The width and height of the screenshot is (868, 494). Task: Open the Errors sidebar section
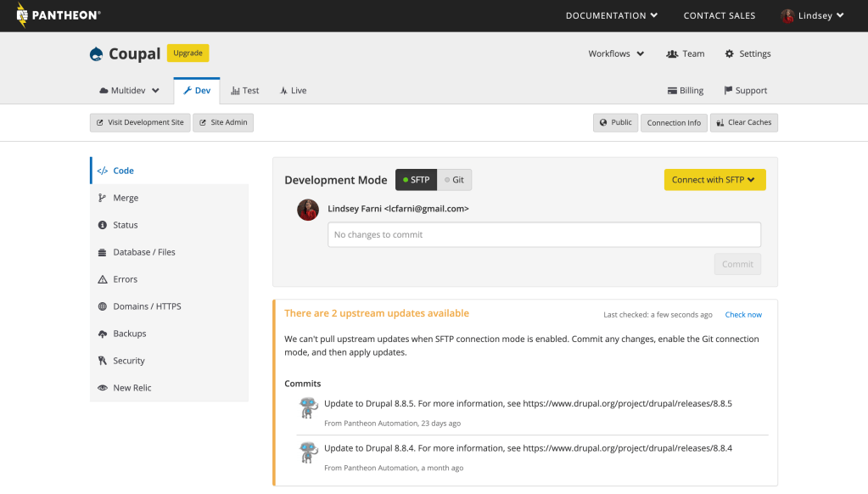click(125, 279)
